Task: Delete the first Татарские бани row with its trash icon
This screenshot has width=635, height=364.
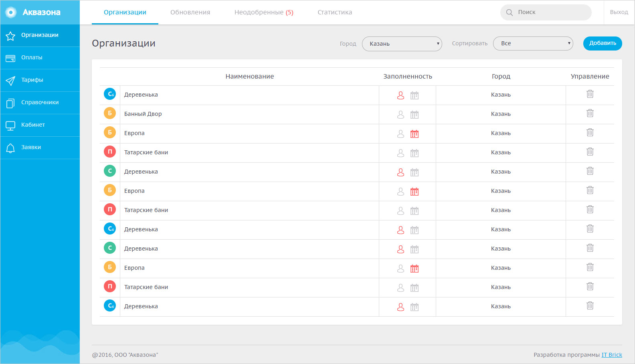Action: coord(590,152)
